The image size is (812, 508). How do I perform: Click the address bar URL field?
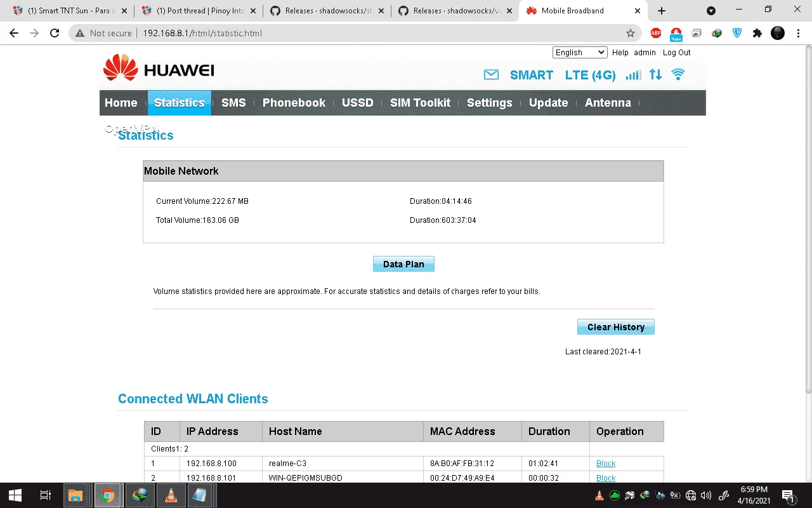pyautogui.click(x=355, y=33)
